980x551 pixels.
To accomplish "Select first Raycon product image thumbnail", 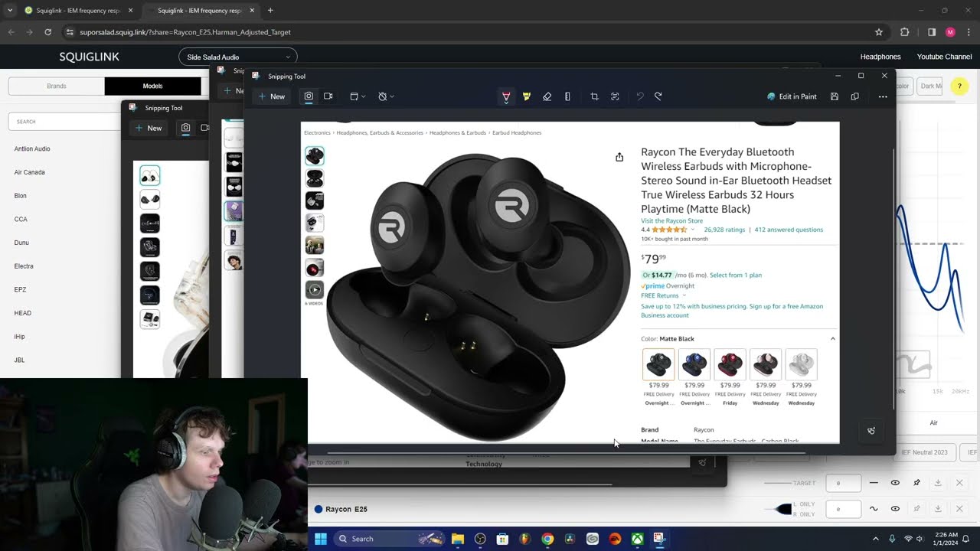I will (x=315, y=156).
